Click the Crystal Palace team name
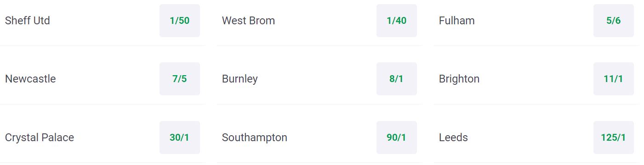The image size is (644, 165). point(40,137)
